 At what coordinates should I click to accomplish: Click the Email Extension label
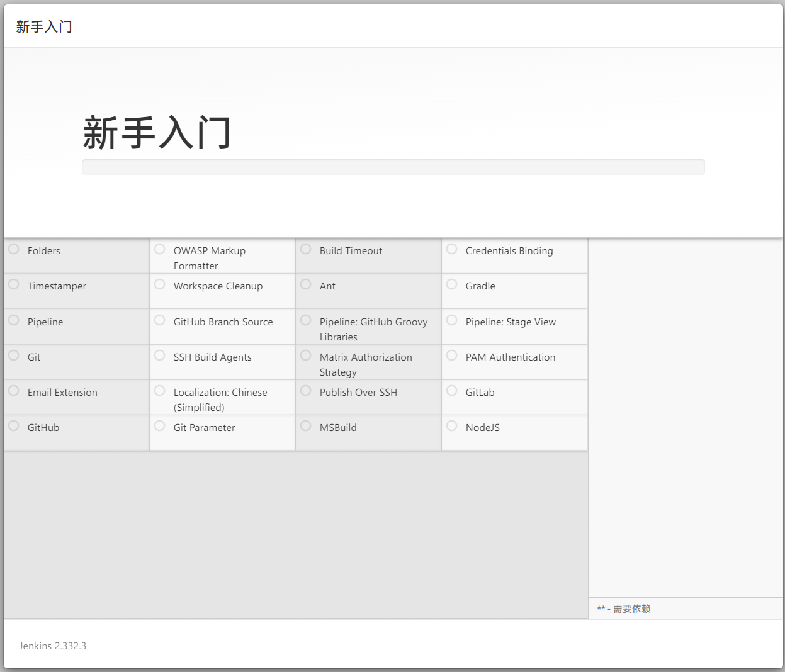[62, 392]
